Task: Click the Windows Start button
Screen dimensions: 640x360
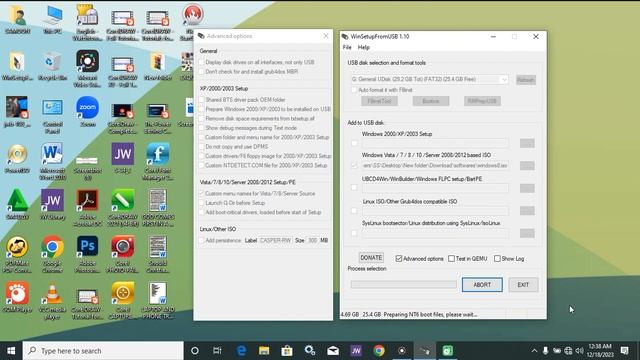Action: [x=11, y=351]
